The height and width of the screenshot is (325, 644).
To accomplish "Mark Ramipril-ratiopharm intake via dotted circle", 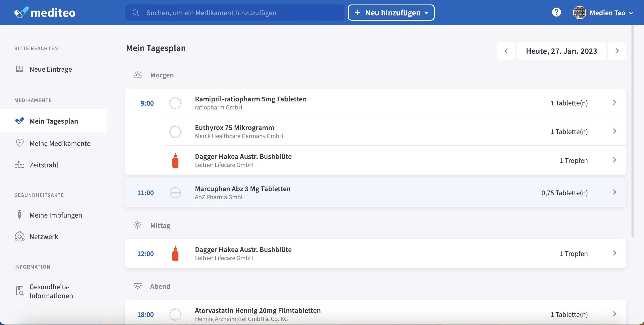I will 175,103.
